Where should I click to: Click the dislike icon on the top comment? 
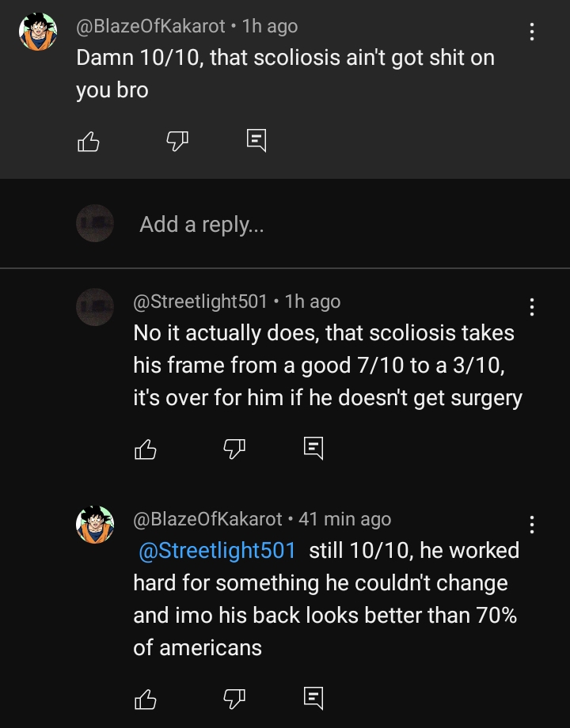[x=176, y=140]
